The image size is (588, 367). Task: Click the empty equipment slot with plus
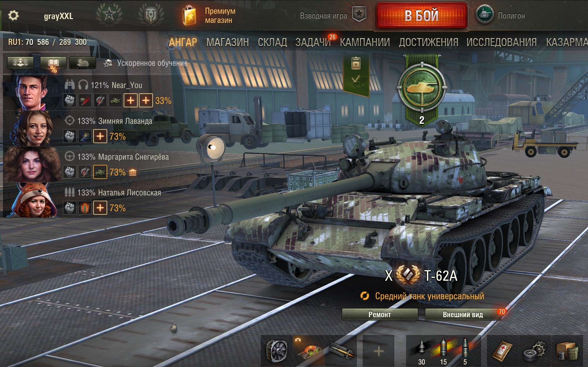click(379, 350)
